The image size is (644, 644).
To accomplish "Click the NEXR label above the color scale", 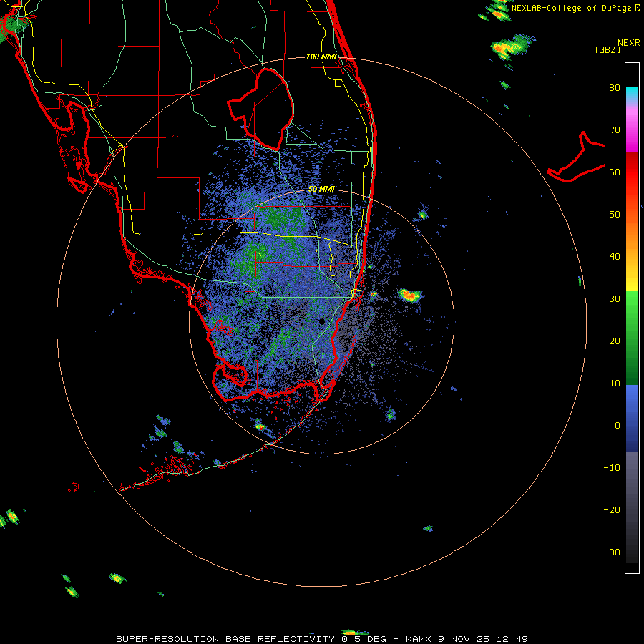I will coord(629,43).
